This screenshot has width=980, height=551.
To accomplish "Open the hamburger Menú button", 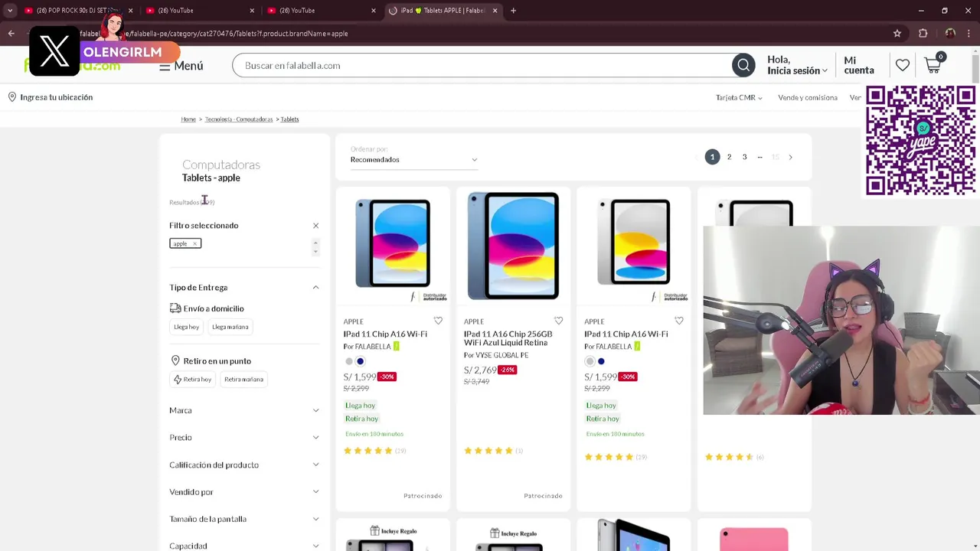I will [181, 66].
